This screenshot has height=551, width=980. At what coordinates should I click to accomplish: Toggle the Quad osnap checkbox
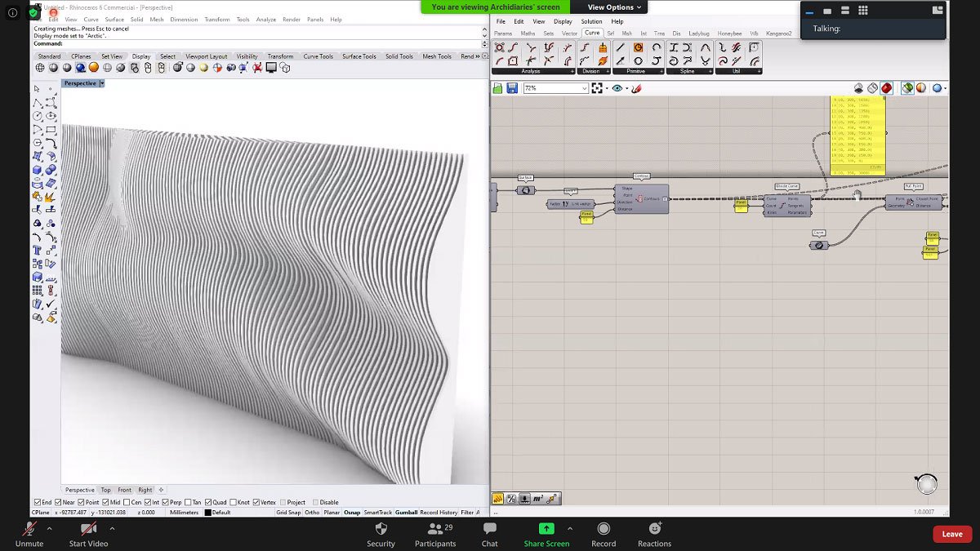click(x=208, y=503)
